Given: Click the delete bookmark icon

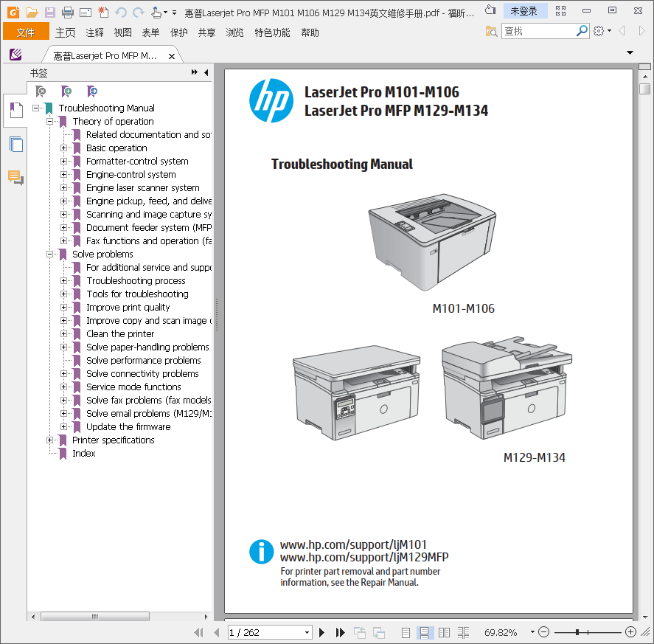Looking at the screenshot, I should click(x=41, y=91).
